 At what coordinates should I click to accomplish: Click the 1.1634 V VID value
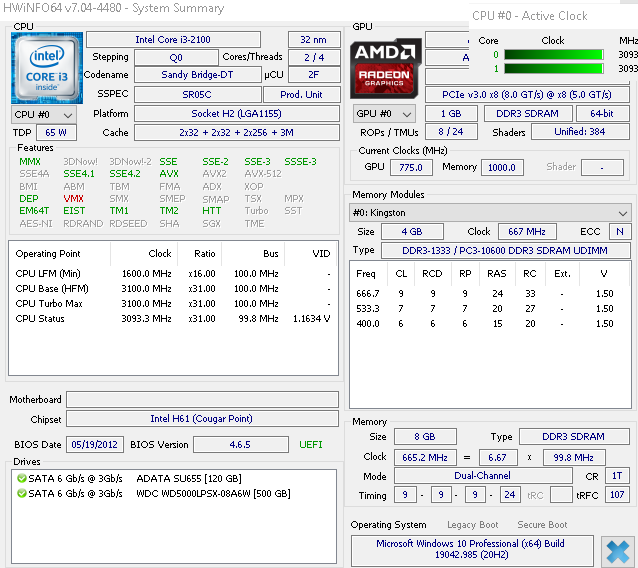312,319
